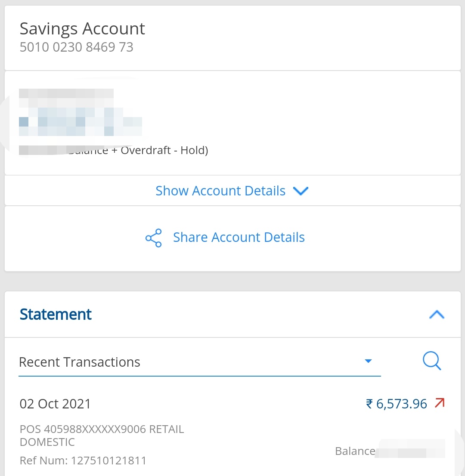Tap the hidden balance value beside Balance label
Viewport: 465px width, 476px height.
point(410,450)
